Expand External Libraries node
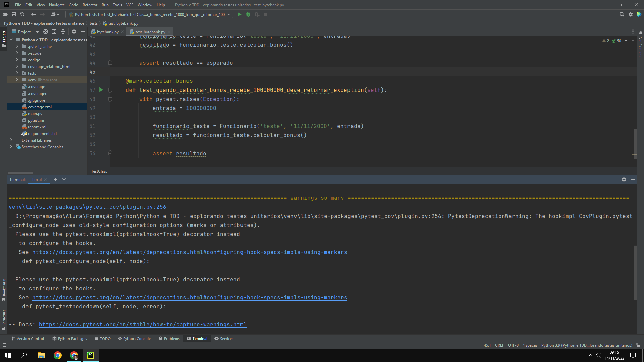644x362 pixels. pyautogui.click(x=11, y=140)
